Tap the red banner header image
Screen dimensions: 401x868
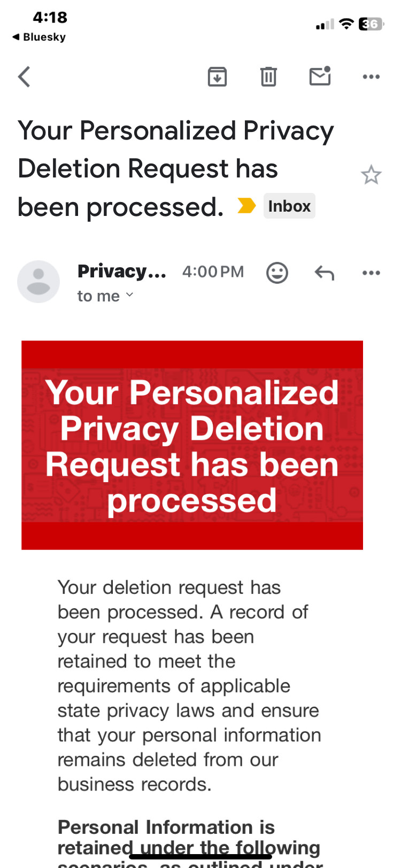[x=192, y=445]
